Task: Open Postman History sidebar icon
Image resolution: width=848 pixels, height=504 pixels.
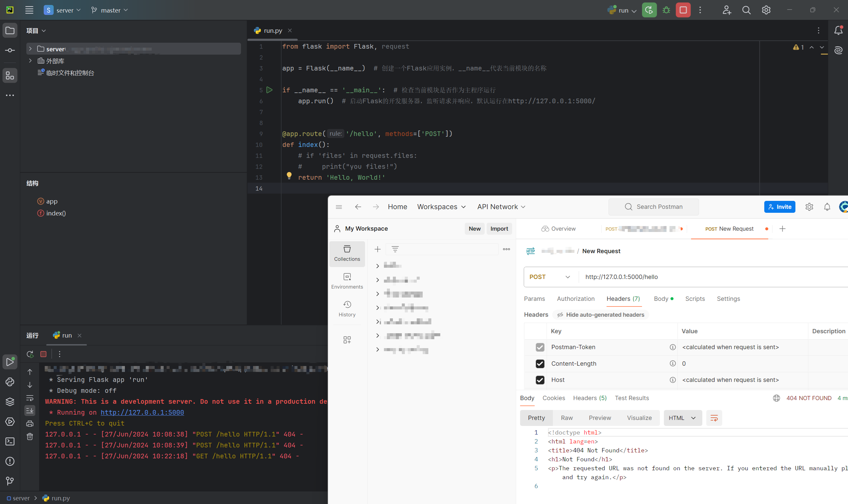Action: [x=347, y=308]
